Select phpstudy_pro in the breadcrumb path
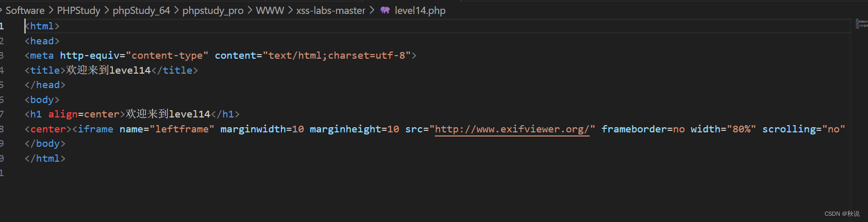The height and width of the screenshot is (222, 868). (x=213, y=10)
